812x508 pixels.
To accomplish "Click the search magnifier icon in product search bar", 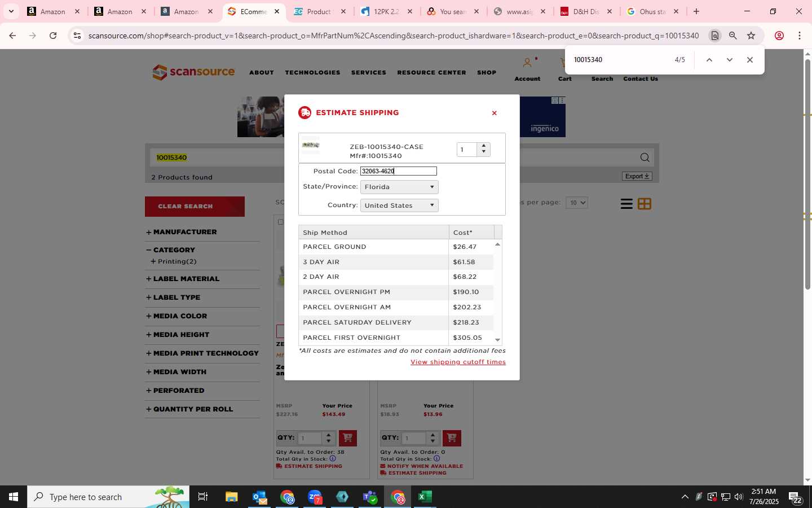I will click(x=645, y=157).
